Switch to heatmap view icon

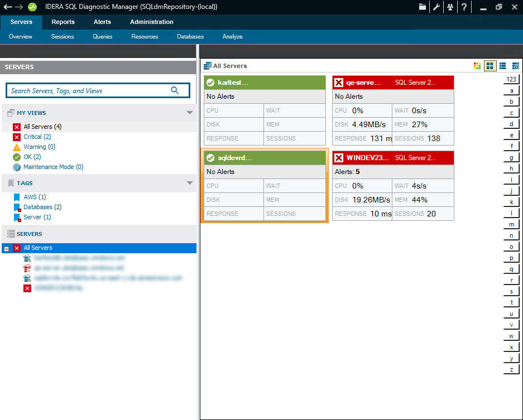pyautogui.click(x=477, y=66)
